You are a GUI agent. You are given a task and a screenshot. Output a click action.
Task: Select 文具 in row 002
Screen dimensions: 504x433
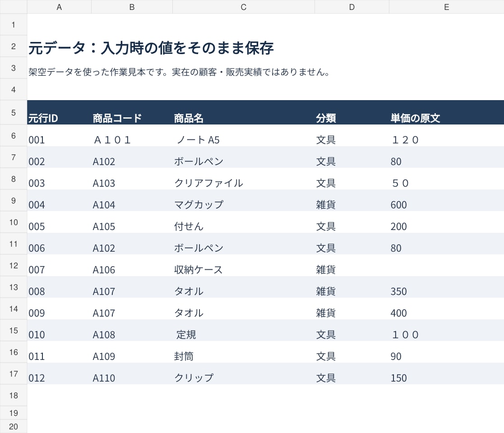pyautogui.click(x=351, y=157)
